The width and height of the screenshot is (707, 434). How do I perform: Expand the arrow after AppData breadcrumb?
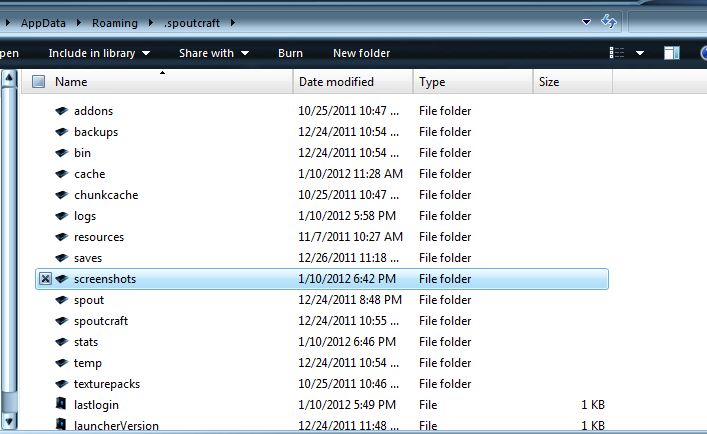pyautogui.click(x=78, y=22)
